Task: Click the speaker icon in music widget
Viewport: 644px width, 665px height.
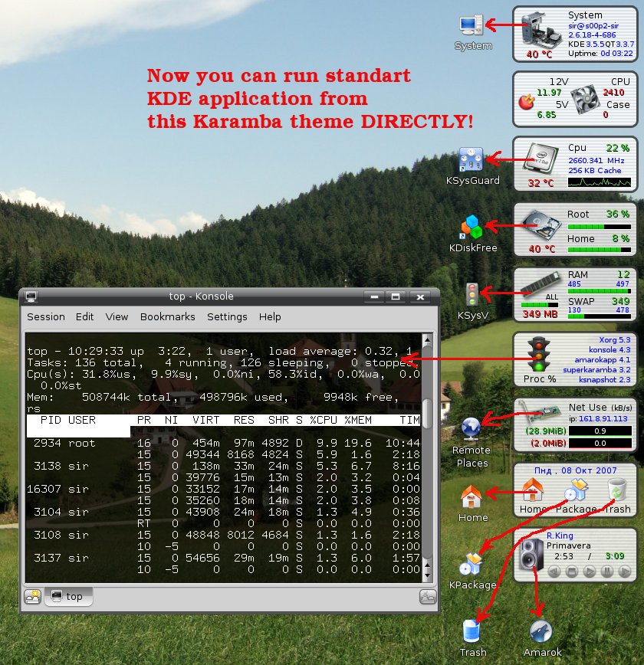Action: click(x=531, y=555)
